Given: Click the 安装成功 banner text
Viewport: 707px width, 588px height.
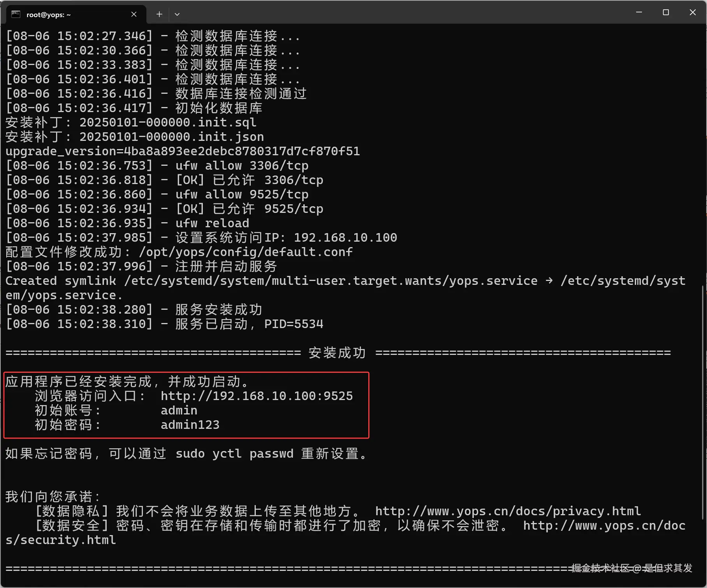Looking at the screenshot, I should click(336, 353).
